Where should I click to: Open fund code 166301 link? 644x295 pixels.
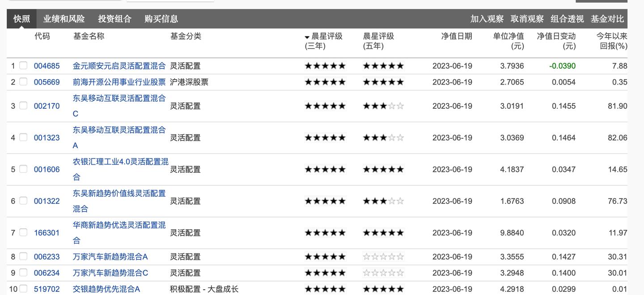pyautogui.click(x=47, y=233)
